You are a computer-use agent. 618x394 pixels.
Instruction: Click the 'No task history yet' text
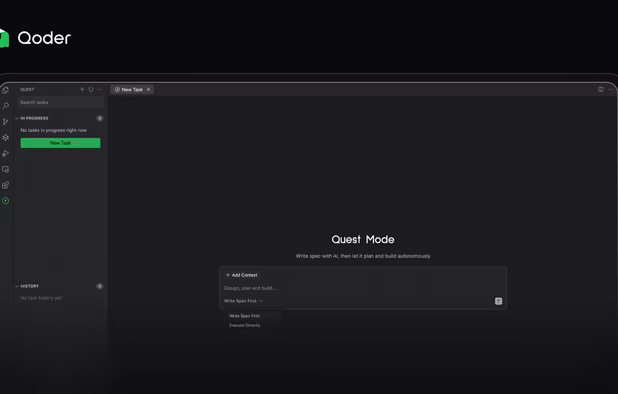click(x=41, y=298)
